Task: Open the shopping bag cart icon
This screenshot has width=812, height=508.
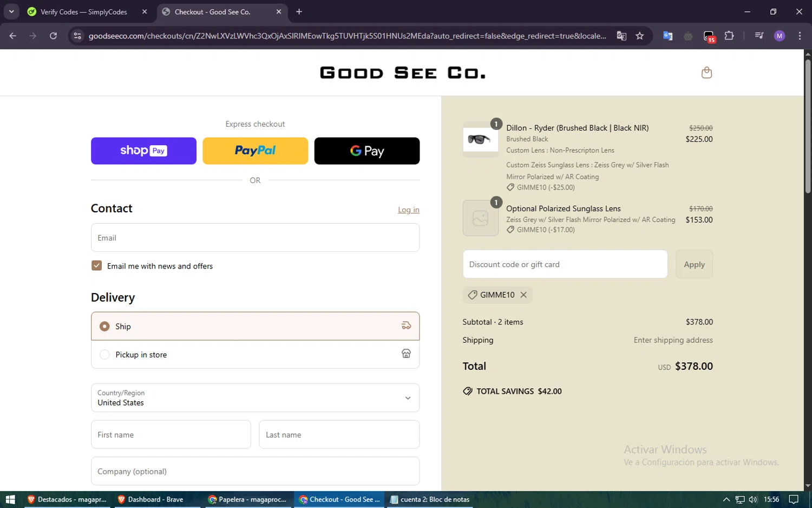Action: pyautogui.click(x=706, y=73)
